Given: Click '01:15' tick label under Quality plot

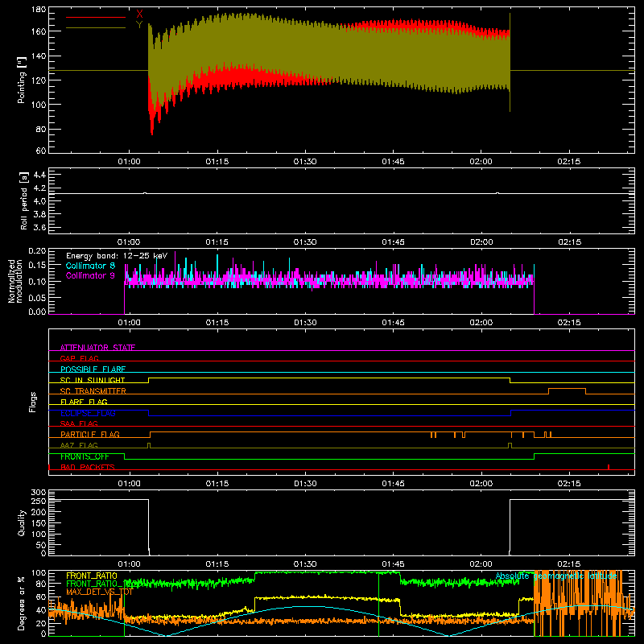Looking at the screenshot, I should point(217,564).
